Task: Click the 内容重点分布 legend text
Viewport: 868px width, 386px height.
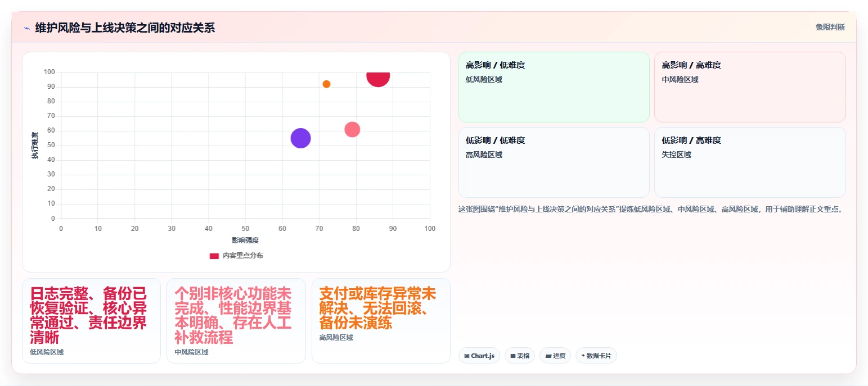Action: [242, 256]
